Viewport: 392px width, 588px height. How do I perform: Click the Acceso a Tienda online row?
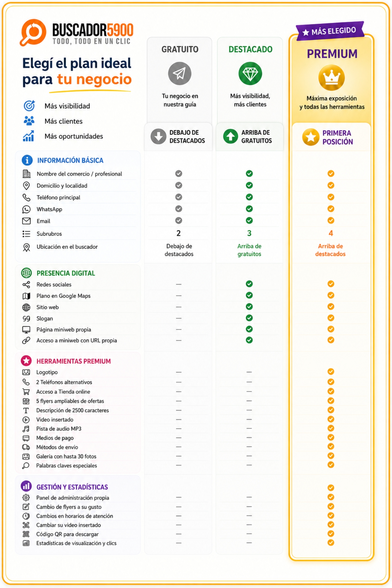[x=78, y=392]
